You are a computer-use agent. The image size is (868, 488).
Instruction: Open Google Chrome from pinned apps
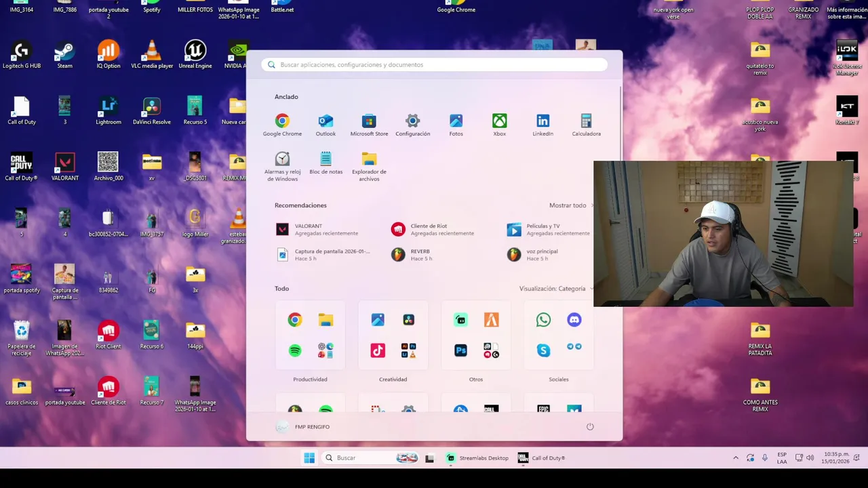(x=282, y=125)
